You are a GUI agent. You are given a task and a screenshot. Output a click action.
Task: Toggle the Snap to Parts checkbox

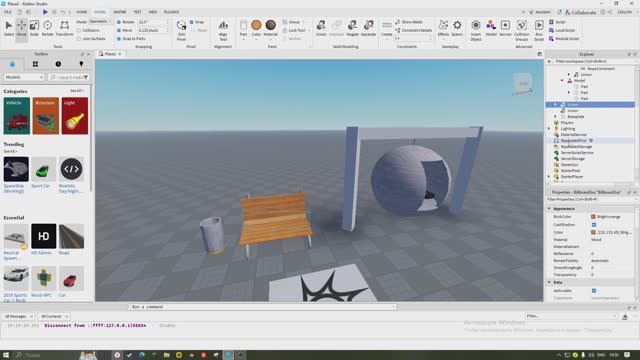tap(119, 38)
